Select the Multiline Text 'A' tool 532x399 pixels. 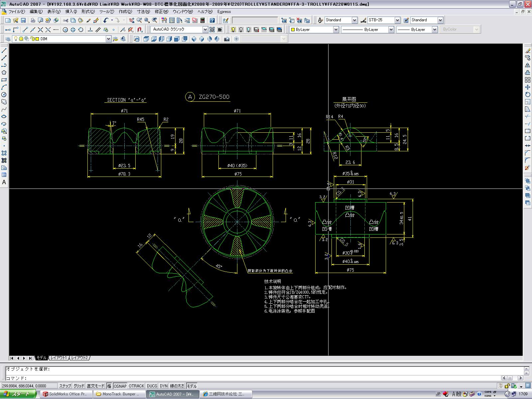click(x=4, y=182)
